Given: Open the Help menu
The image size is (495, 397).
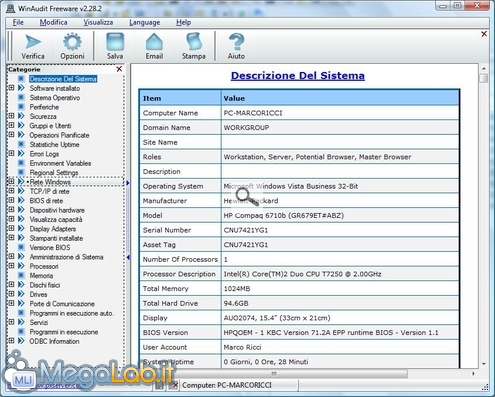Looking at the screenshot, I should click(183, 22).
